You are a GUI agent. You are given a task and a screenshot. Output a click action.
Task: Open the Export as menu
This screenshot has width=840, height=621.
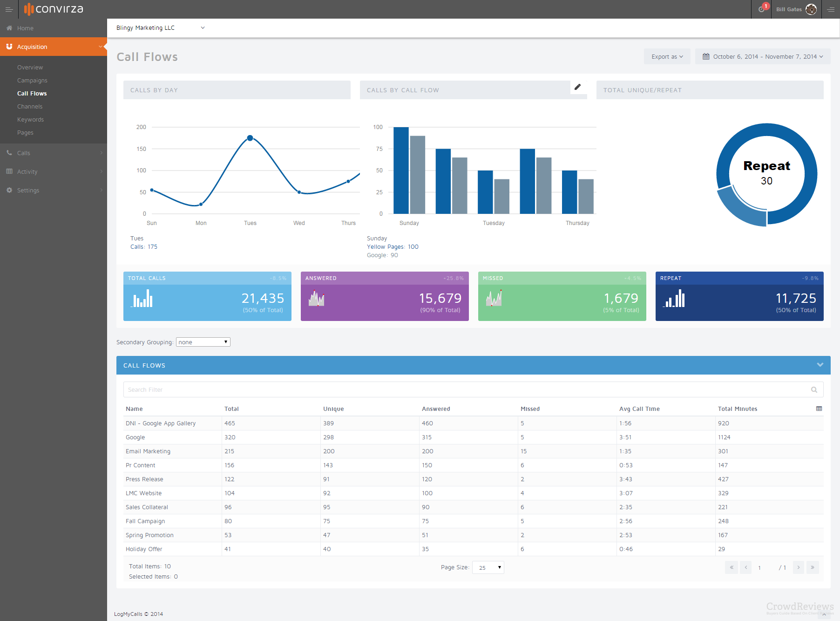point(667,56)
